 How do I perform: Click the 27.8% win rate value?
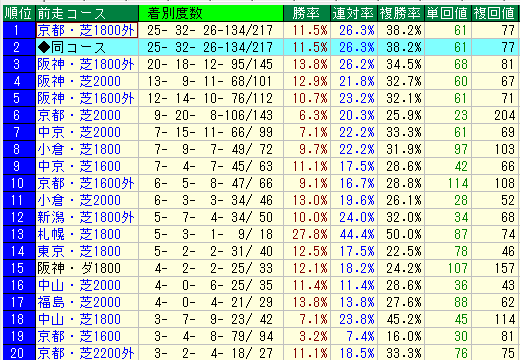(310, 234)
